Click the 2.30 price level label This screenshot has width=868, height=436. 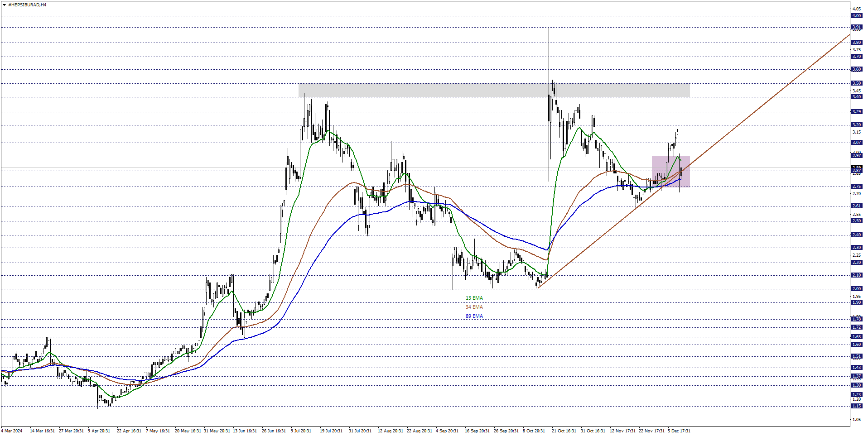pos(856,248)
